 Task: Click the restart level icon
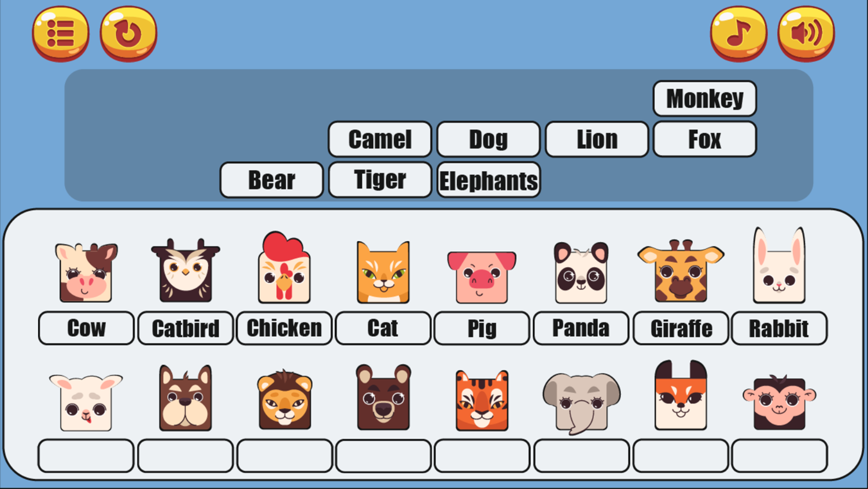pyautogui.click(x=128, y=34)
